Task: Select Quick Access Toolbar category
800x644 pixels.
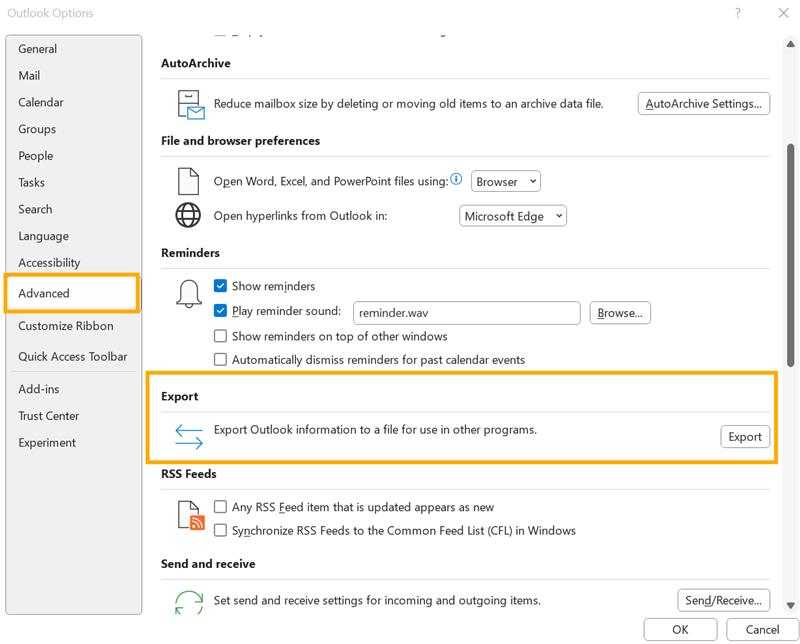Action: (72, 356)
